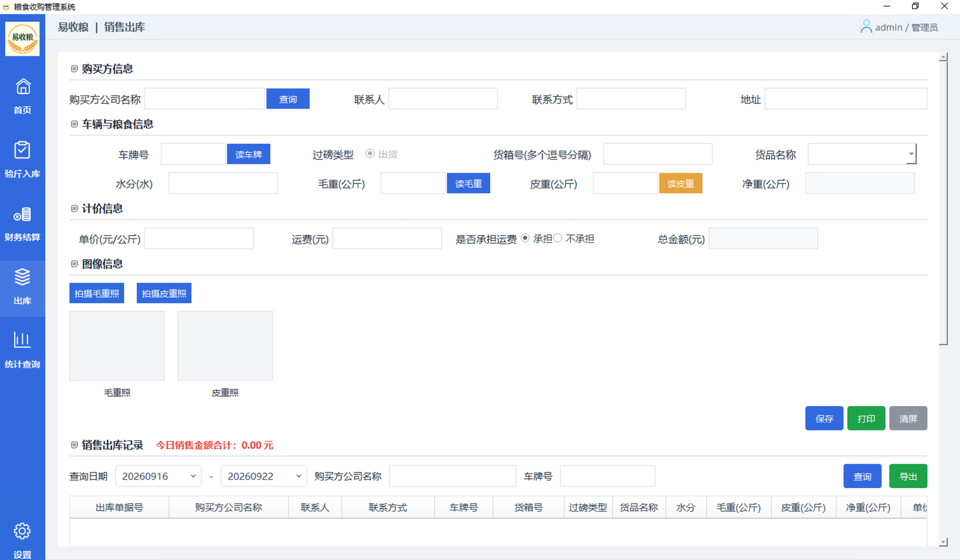The width and height of the screenshot is (960, 560).
Task: Click the 拍摄毛重照 button
Action: click(x=97, y=293)
